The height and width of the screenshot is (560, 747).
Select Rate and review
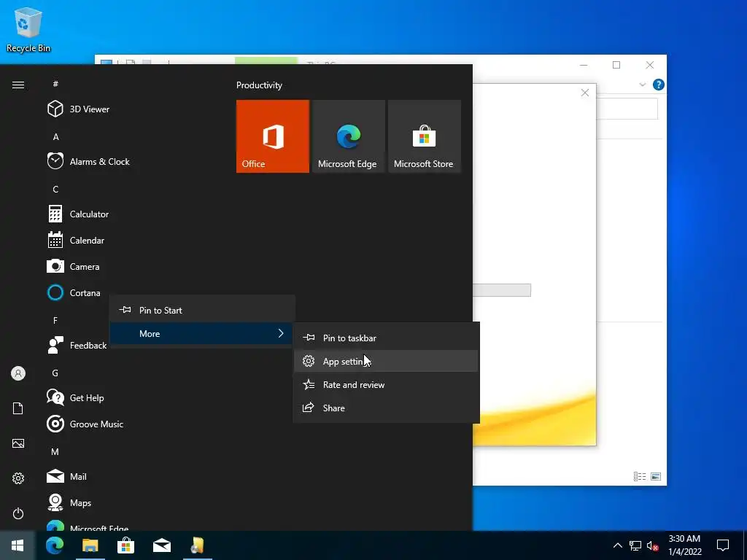[386, 385]
